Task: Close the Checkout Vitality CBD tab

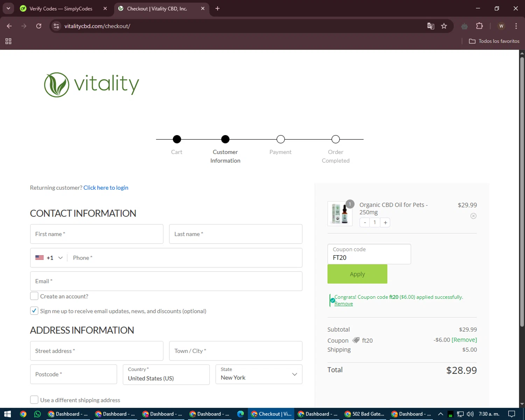Action: pyautogui.click(x=203, y=8)
